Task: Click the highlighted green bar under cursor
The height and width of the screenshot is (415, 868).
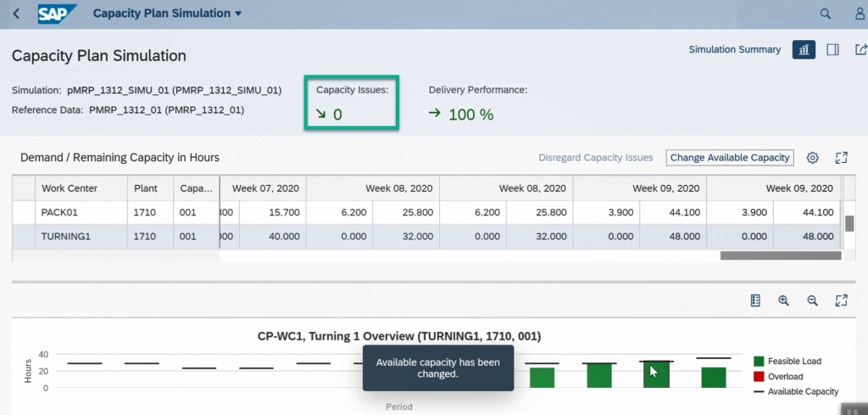Action: (656, 374)
